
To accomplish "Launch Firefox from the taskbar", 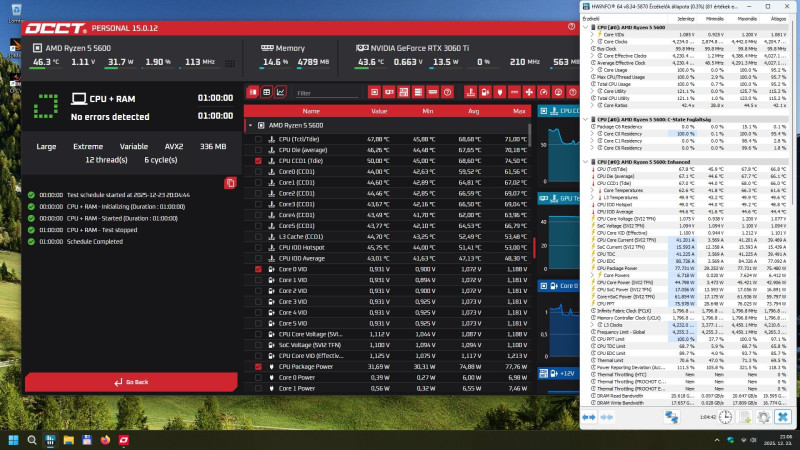I will [105, 440].
